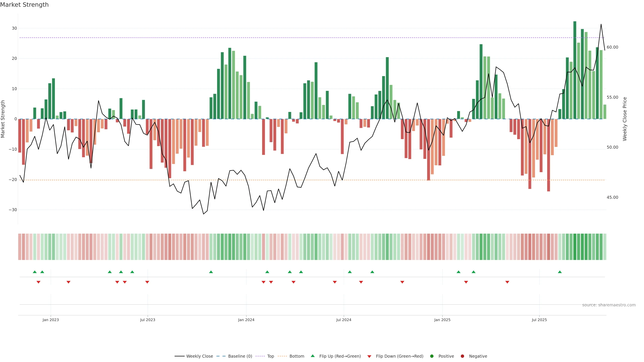Screen dimensions: 644x362
Task: Click the last heatmap strip cell on right
Action: [x=605, y=247]
